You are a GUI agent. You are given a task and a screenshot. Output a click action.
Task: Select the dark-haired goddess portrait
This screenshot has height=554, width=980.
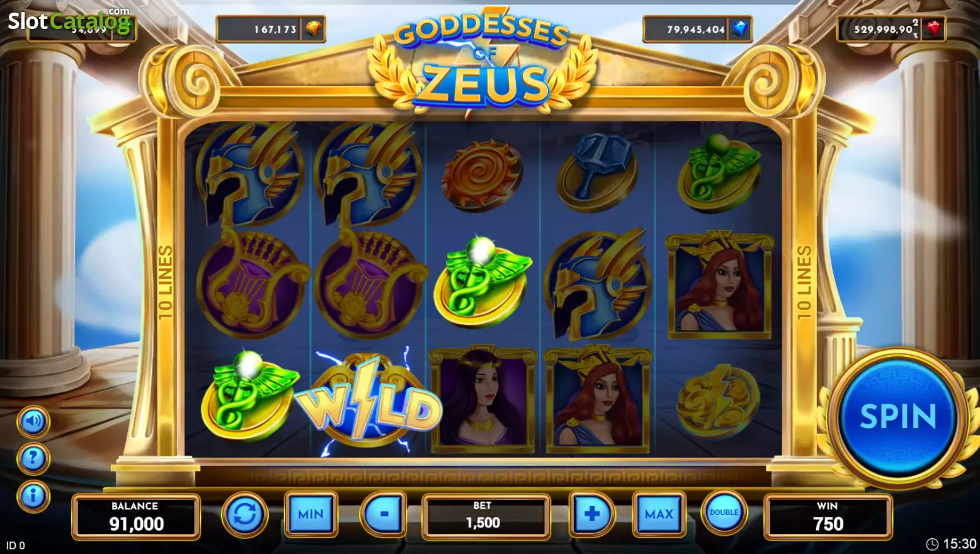pos(482,399)
